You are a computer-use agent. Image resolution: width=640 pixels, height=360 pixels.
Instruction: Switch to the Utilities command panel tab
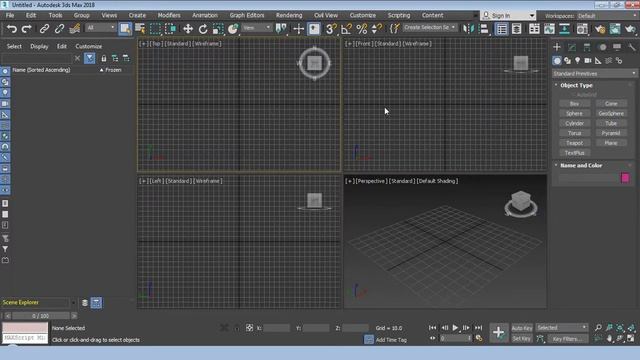632,47
